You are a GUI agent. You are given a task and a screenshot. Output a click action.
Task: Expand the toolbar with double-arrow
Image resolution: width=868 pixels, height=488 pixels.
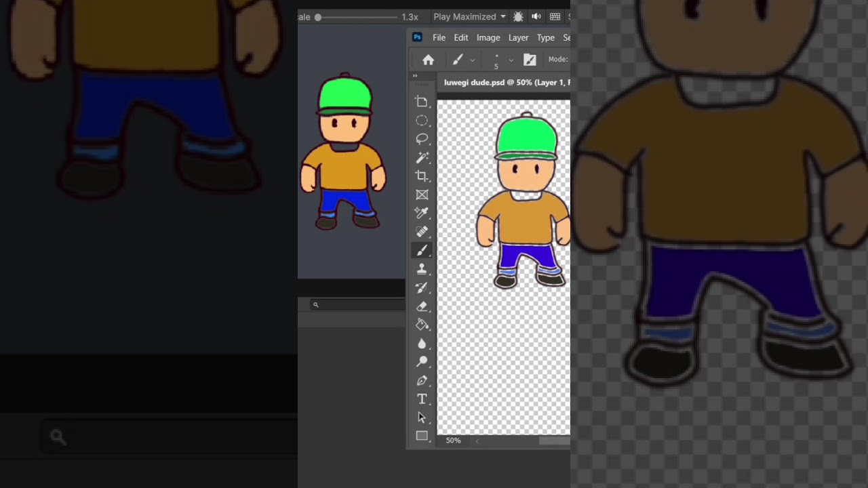[x=415, y=76]
